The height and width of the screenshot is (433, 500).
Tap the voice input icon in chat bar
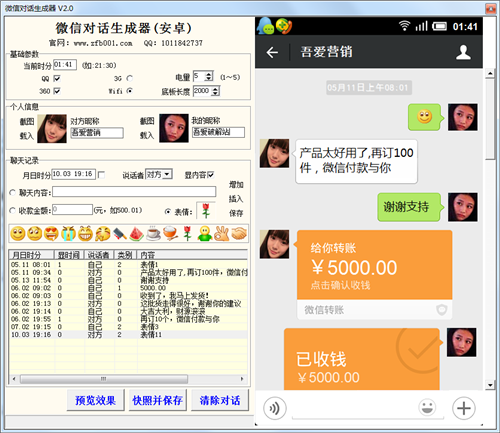[x=274, y=408]
